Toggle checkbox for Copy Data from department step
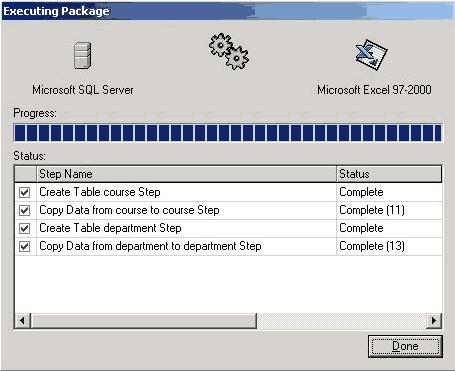 click(24, 246)
